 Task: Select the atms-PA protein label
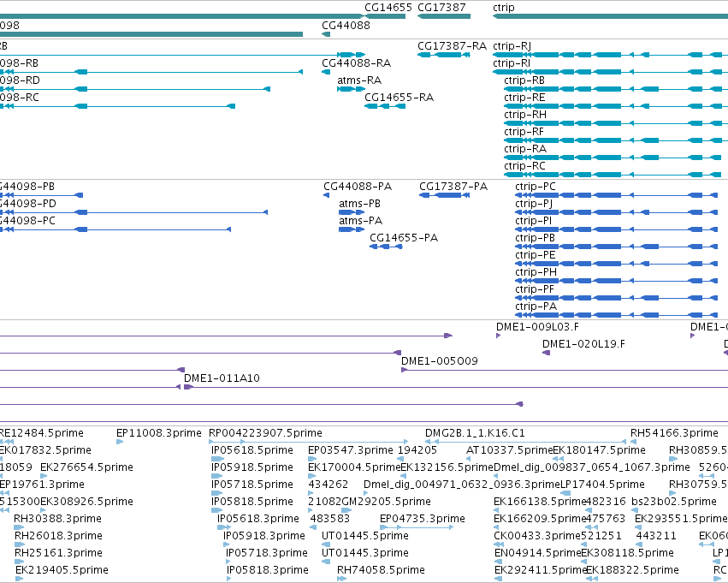click(x=361, y=221)
